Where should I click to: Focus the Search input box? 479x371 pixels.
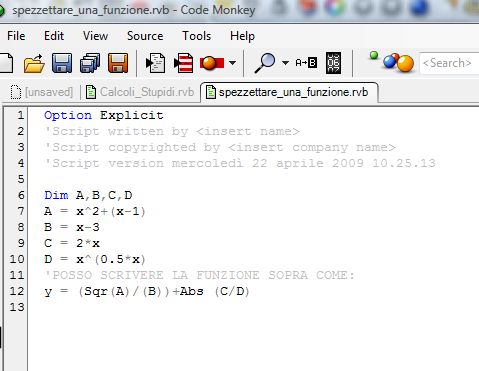(x=449, y=63)
